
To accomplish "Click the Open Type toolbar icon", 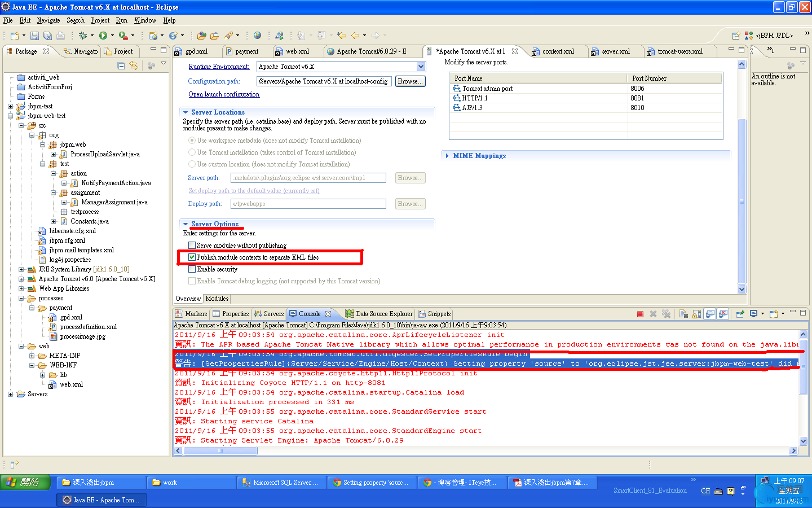I will (202, 36).
